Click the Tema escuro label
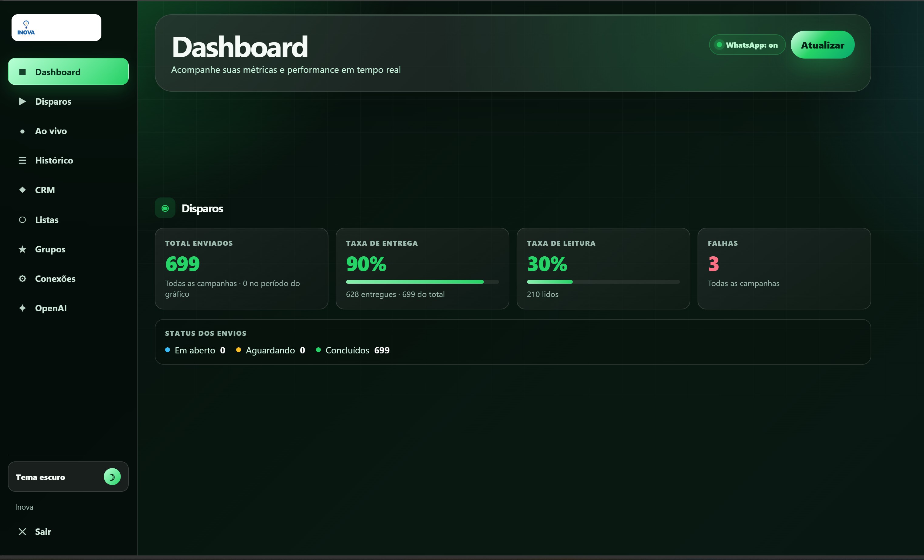 (40, 477)
